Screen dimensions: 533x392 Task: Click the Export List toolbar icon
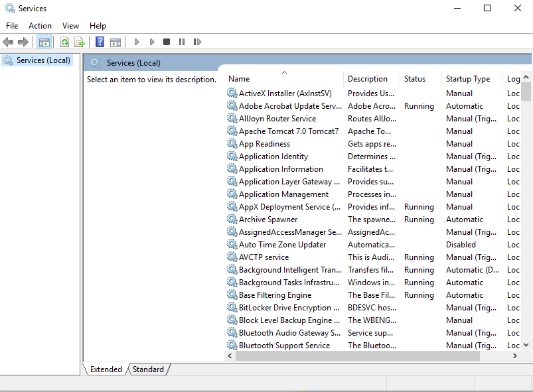click(80, 42)
